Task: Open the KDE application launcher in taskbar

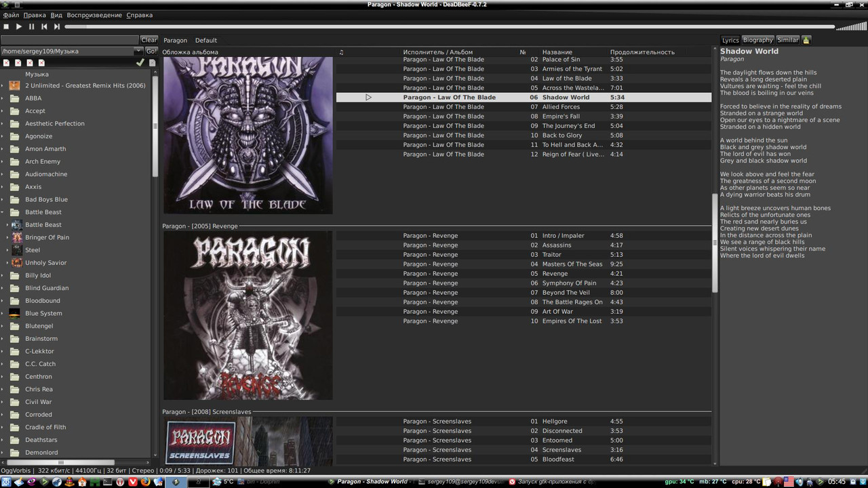Action: pos(7,482)
